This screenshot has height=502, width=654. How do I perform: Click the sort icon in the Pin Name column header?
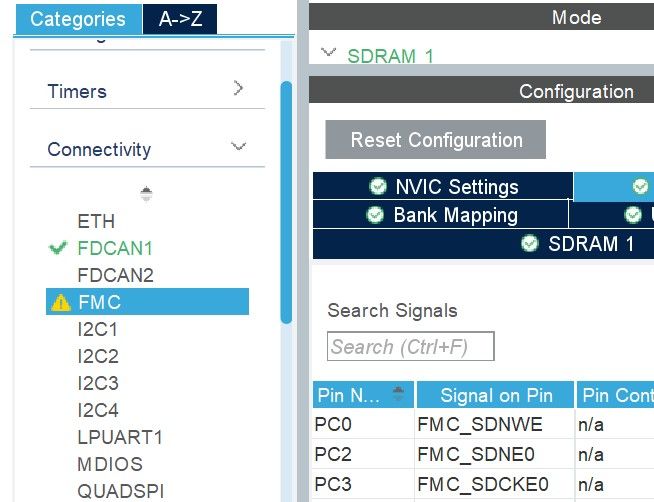click(x=398, y=393)
